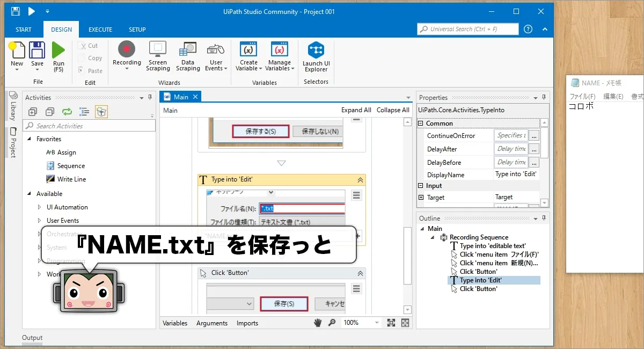Click Collapse All in the designer
Screen dimensions: 644x349
[393, 110]
